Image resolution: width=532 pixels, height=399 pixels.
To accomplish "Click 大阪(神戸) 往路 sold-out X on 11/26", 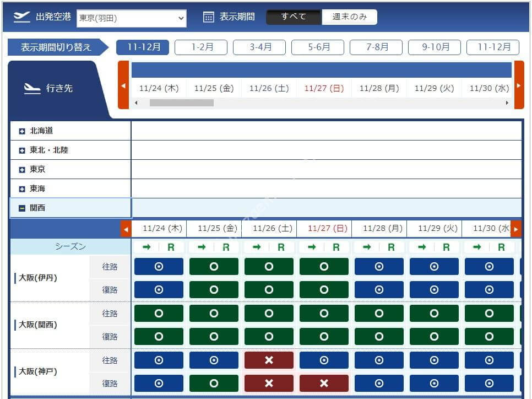I will pyautogui.click(x=269, y=360).
